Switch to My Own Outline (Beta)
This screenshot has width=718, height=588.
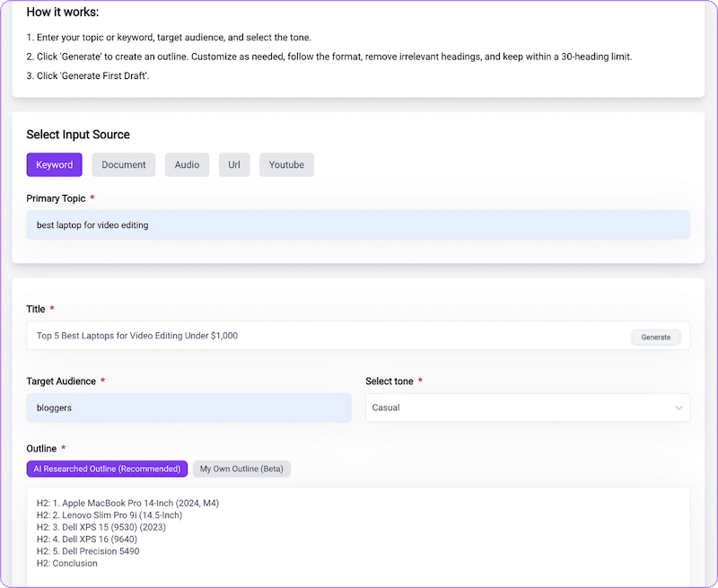(x=241, y=469)
